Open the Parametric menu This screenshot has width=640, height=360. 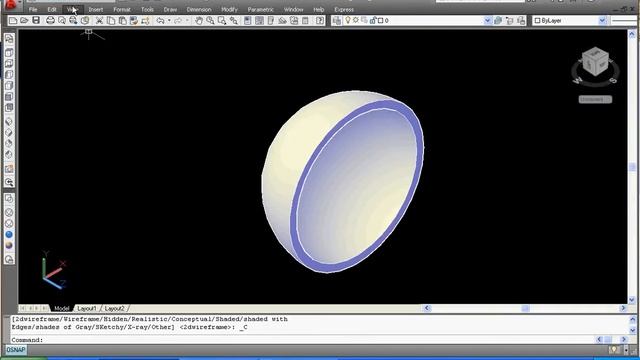coord(260,9)
